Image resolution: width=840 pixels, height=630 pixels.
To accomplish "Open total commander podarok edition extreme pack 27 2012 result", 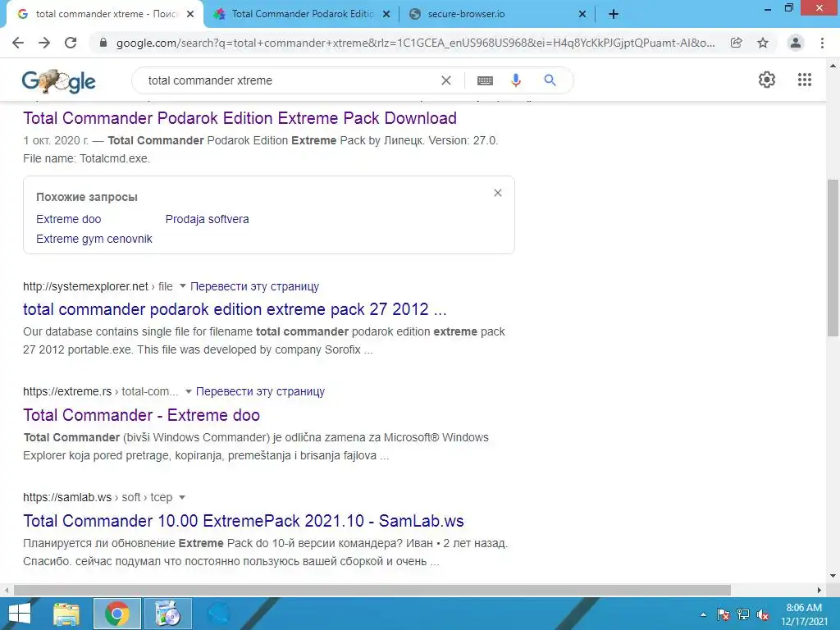I will click(x=235, y=309).
